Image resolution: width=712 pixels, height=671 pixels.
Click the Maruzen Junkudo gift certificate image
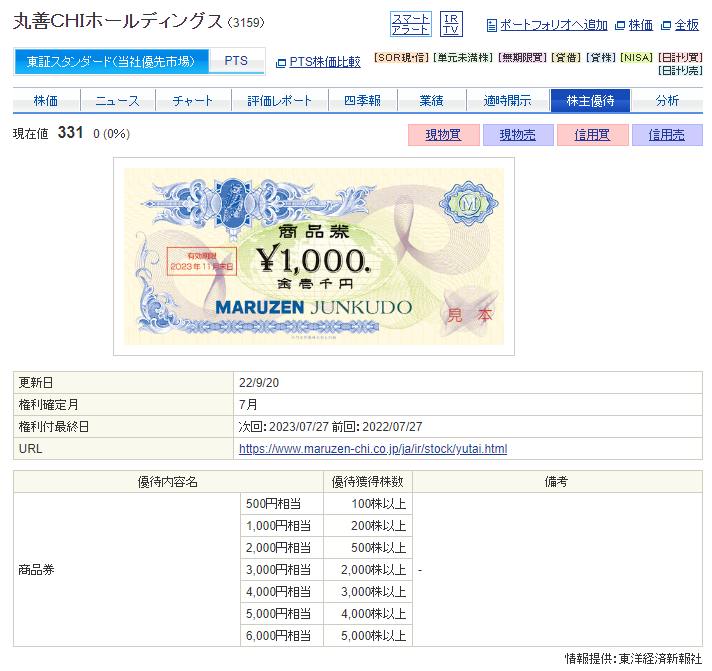[314, 257]
